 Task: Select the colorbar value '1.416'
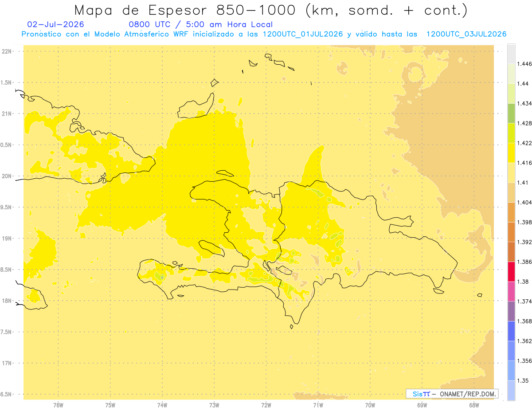(525, 163)
